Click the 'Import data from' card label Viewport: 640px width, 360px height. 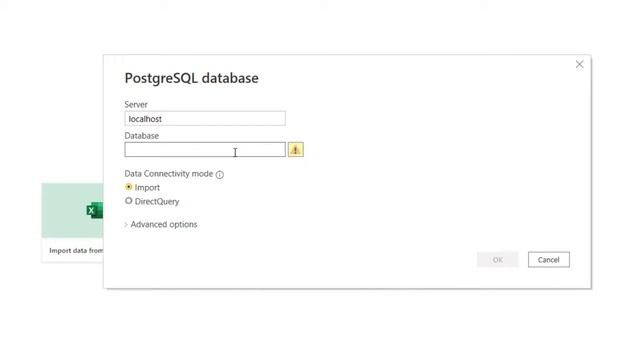[x=76, y=251]
